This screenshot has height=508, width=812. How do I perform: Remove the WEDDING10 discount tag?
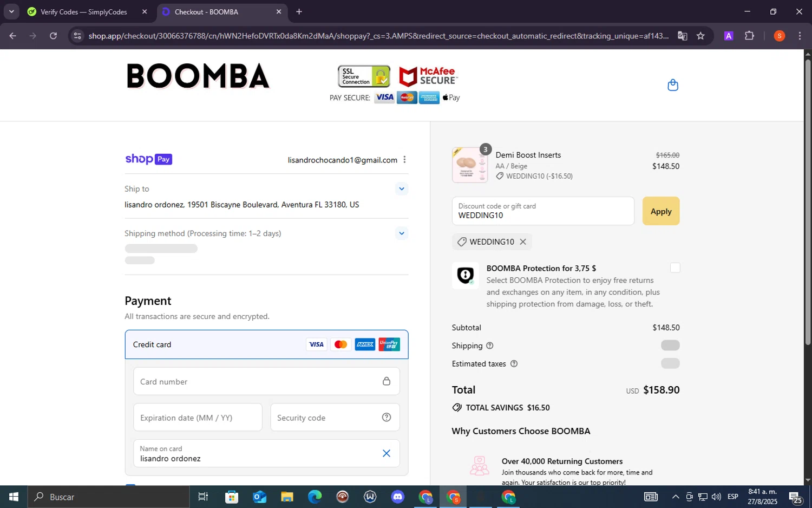pyautogui.click(x=523, y=242)
